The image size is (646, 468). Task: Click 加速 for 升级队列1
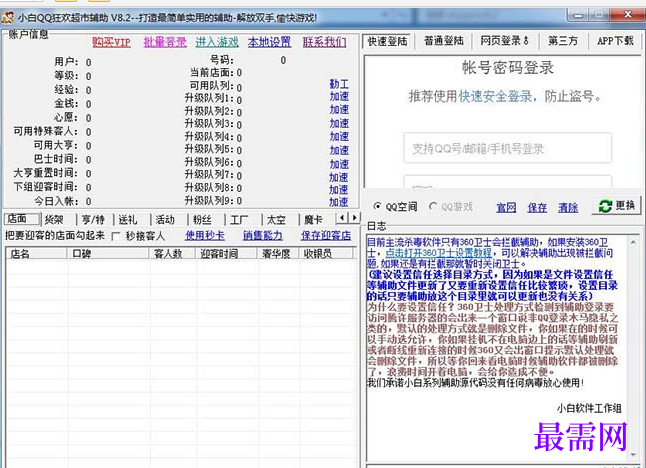coord(339,97)
